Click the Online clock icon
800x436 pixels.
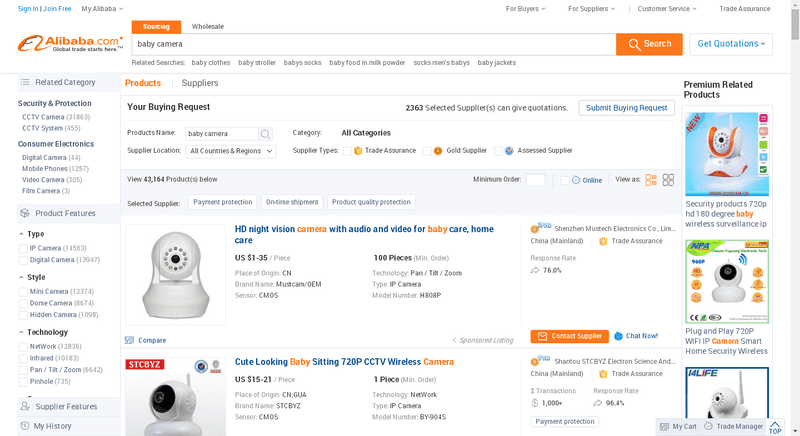click(576, 180)
